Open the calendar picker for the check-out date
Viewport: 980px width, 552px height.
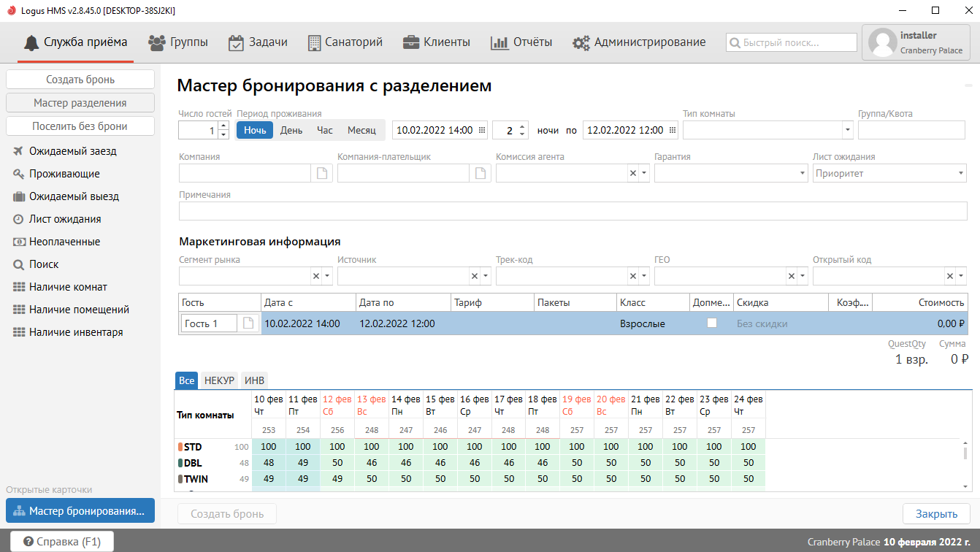[x=673, y=131]
